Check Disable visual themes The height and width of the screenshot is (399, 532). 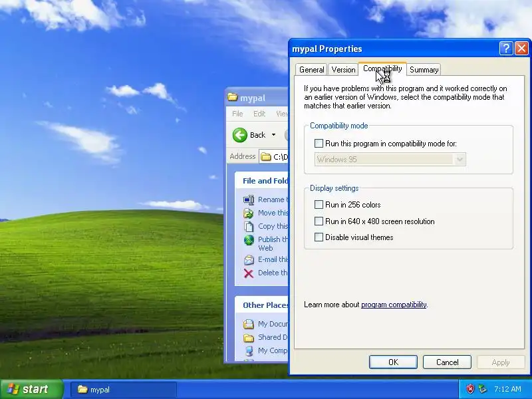click(319, 237)
